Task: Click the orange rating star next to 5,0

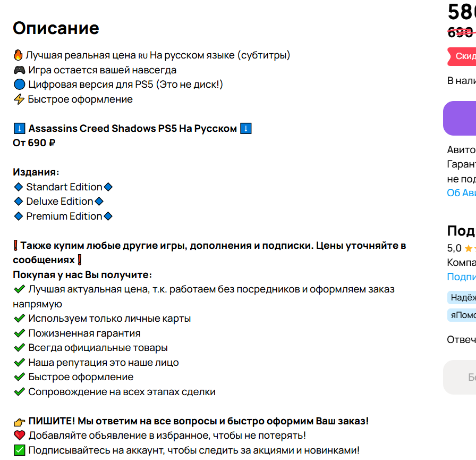Action: coord(469,248)
